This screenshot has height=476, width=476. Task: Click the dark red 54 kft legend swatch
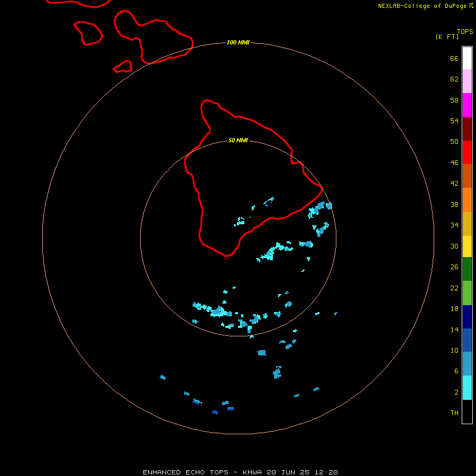(467, 129)
